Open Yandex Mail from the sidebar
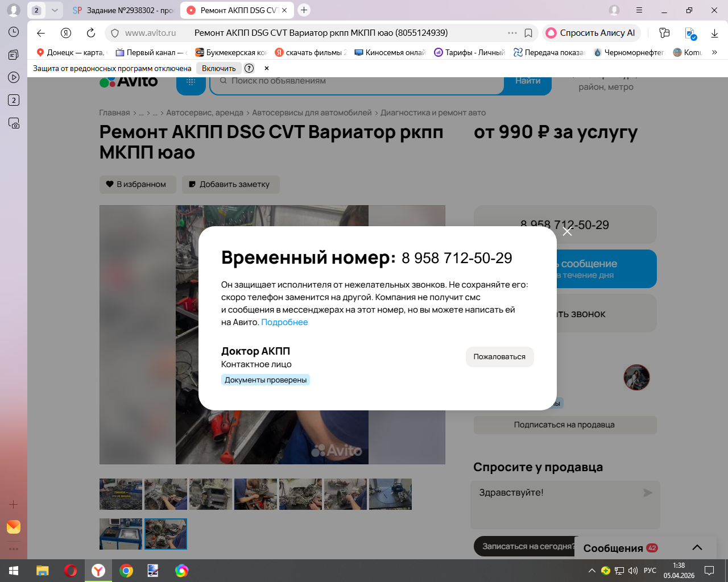Screen dimensions: 728x582 14,527
